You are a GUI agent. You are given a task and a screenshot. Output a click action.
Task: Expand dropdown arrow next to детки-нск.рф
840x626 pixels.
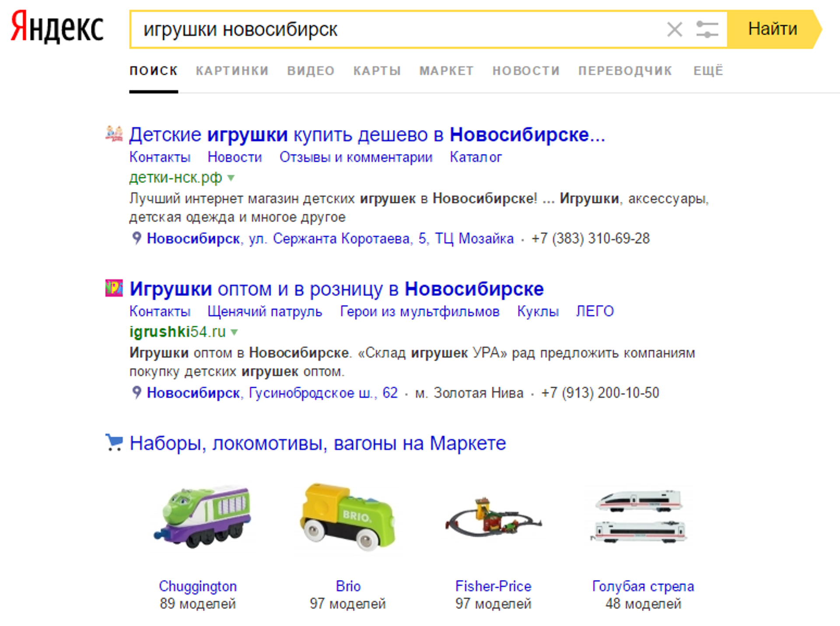[x=231, y=178]
